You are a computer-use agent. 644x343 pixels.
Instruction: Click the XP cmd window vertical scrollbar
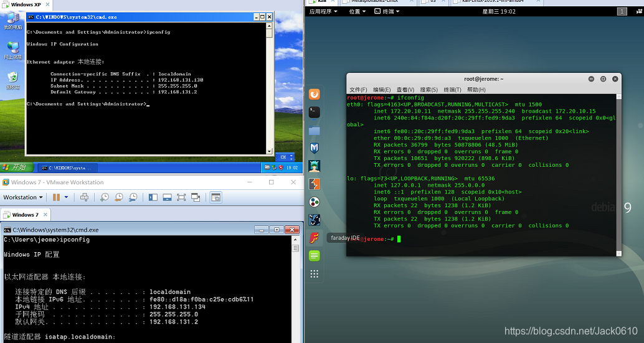[x=270, y=88]
